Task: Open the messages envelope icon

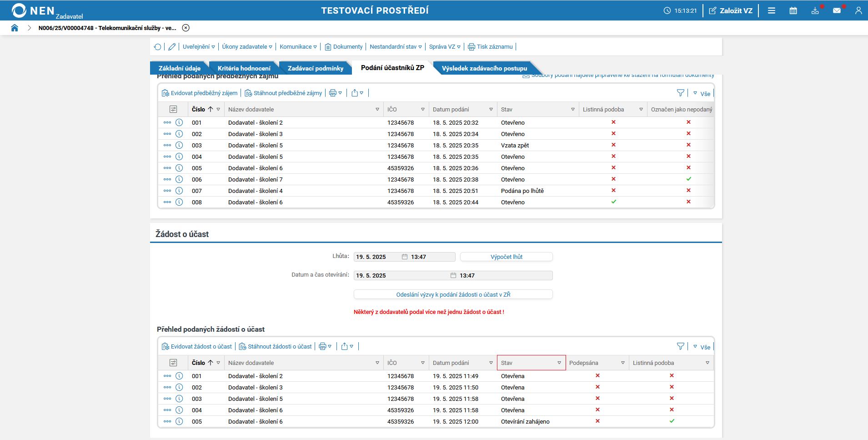Action: coord(837,10)
